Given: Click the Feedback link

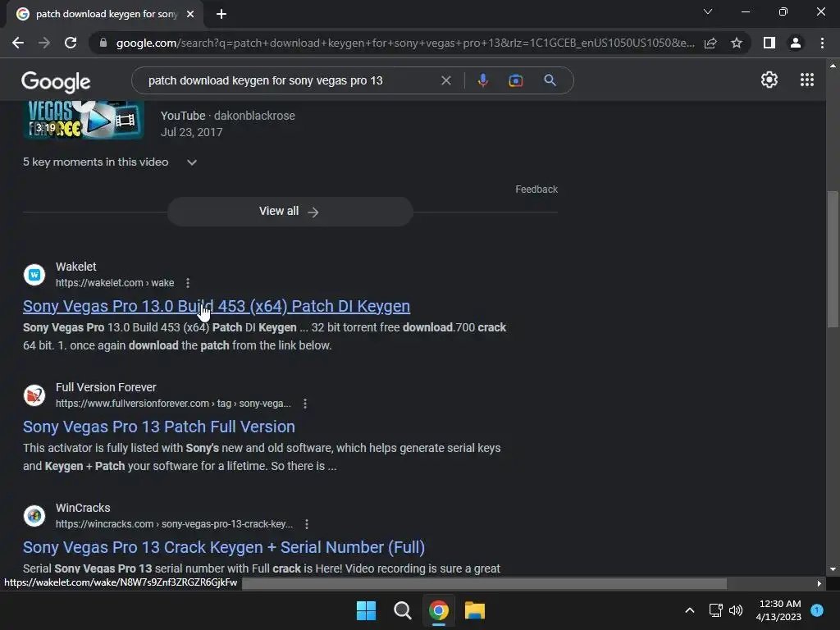Looking at the screenshot, I should coord(536,189).
